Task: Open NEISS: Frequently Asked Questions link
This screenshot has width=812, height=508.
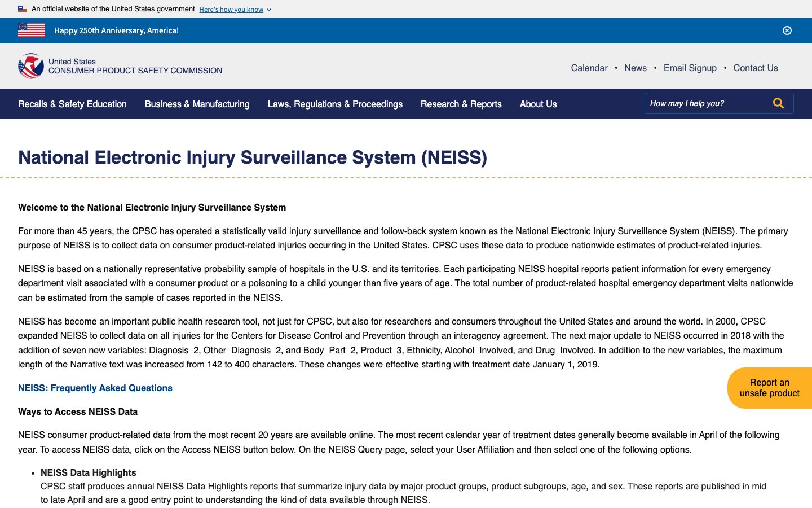Action: (x=95, y=388)
